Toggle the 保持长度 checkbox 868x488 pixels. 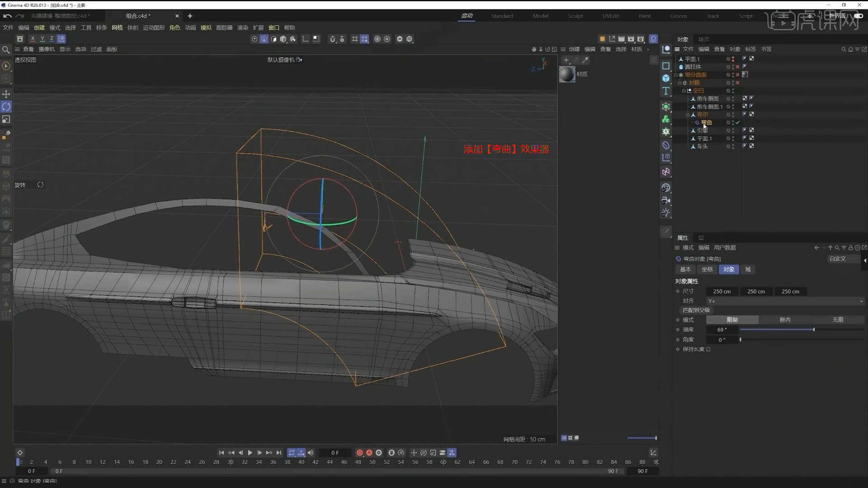coord(708,349)
